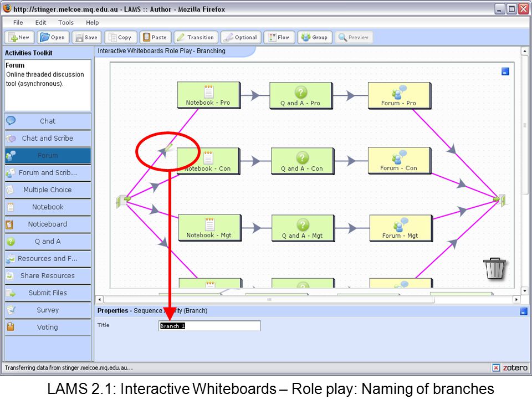Click the Preview button
This screenshot has width=532, height=399.
[354, 37]
